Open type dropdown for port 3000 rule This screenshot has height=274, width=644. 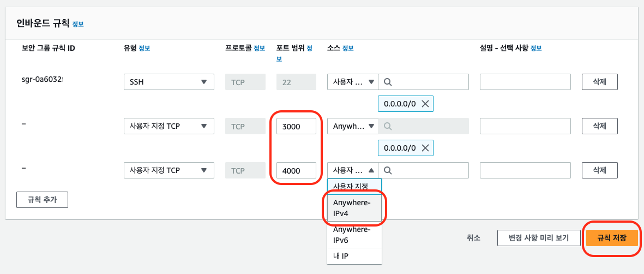point(168,126)
